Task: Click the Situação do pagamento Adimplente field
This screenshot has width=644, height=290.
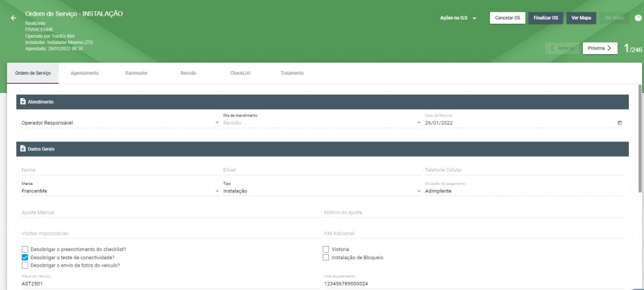Action: tap(524, 191)
